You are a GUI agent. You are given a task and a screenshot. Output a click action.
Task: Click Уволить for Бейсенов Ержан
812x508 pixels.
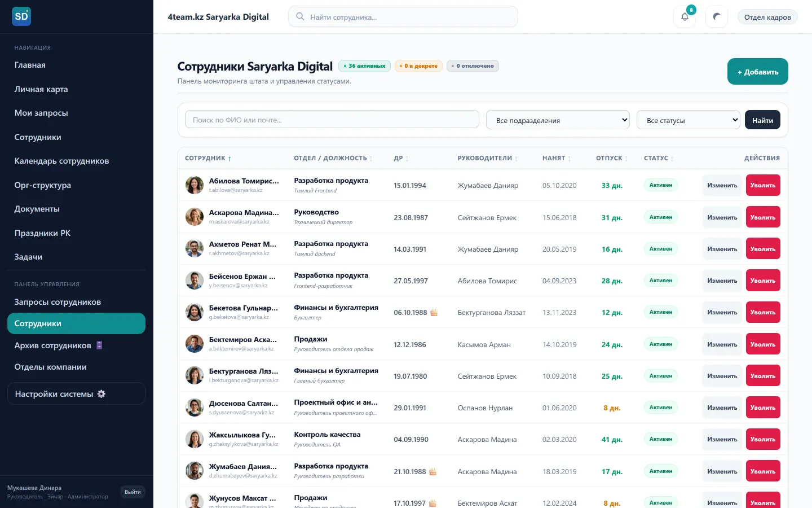[763, 281]
